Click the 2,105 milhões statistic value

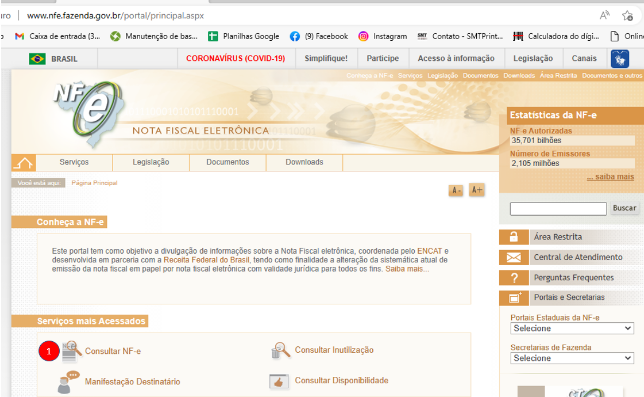(x=535, y=163)
